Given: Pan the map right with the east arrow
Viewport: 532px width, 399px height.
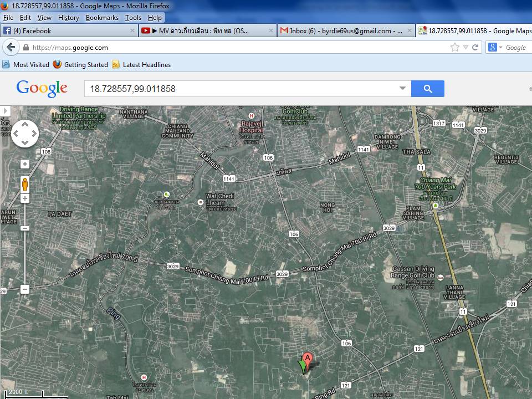Looking at the screenshot, I should tap(34, 134).
